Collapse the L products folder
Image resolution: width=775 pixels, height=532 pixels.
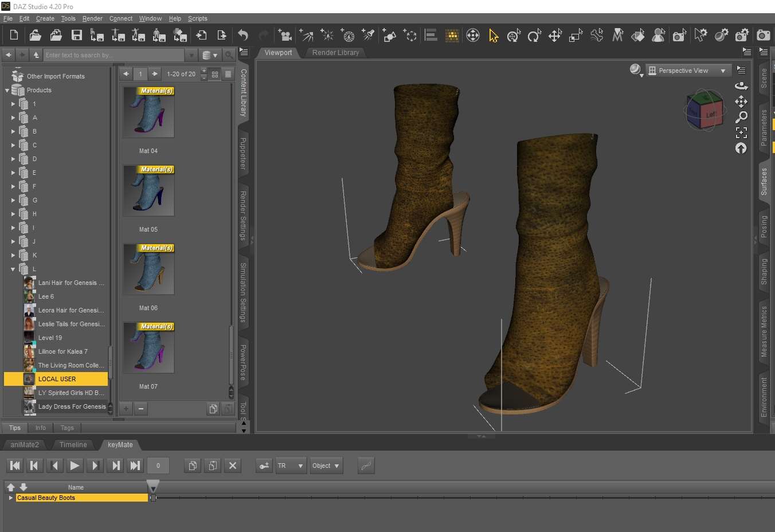pos(13,269)
